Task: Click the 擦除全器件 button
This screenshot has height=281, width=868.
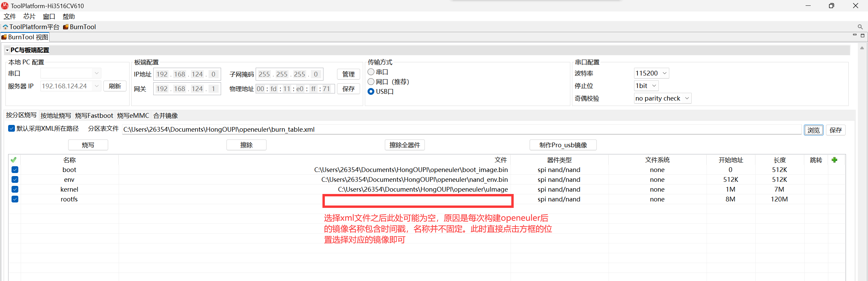Action: click(405, 145)
